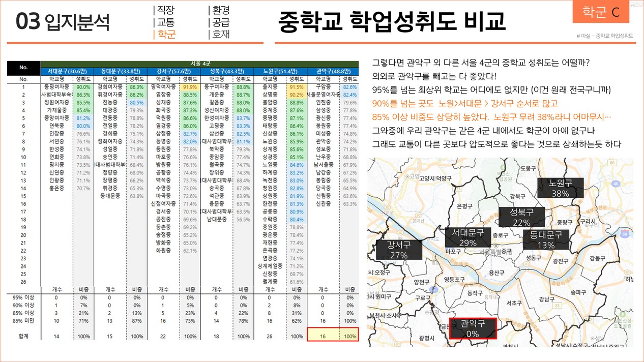
Task: Select the 동대문구(33.8만) column header
Action: pos(120,71)
